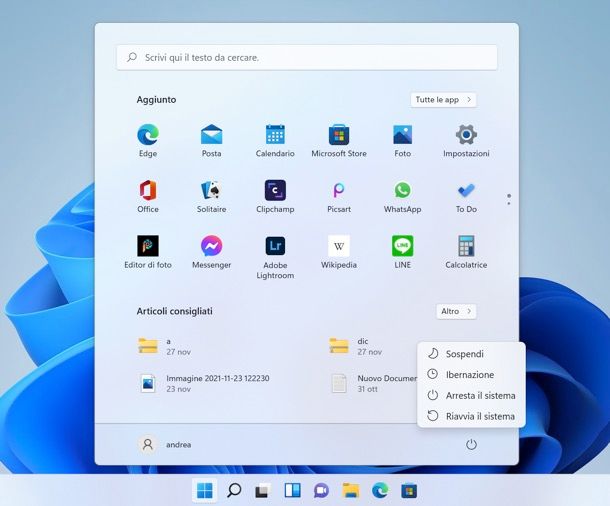
Task: Choose Ibernazione in power menu
Action: [x=471, y=375]
